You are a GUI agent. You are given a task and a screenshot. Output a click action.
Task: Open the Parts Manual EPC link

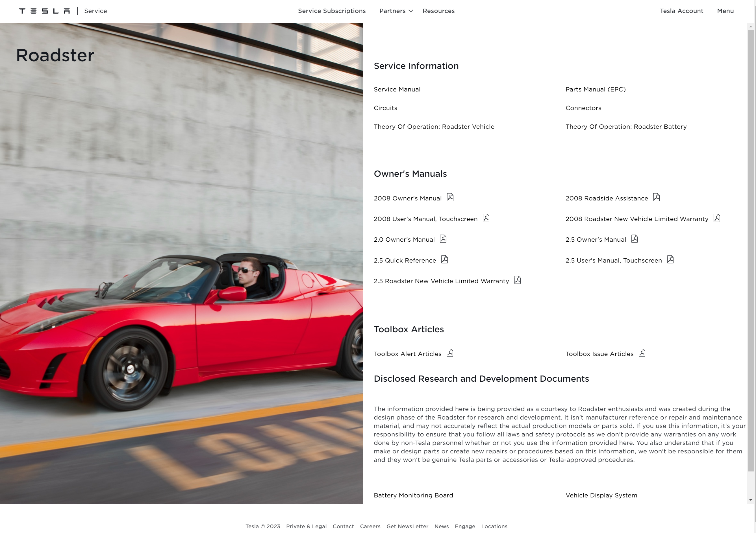click(x=596, y=89)
